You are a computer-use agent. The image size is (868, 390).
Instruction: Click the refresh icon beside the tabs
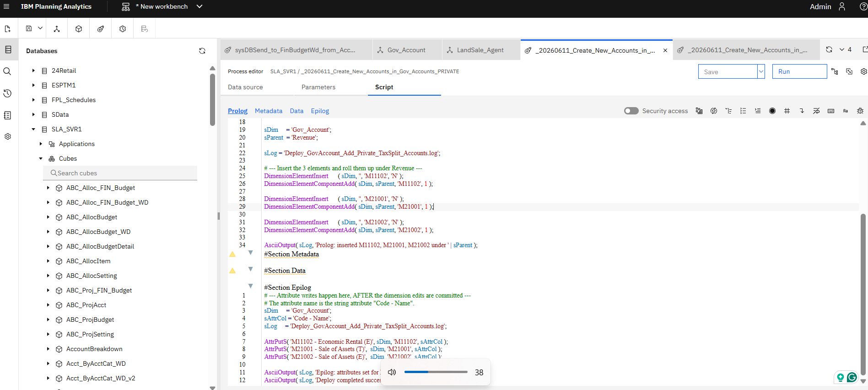tap(829, 49)
